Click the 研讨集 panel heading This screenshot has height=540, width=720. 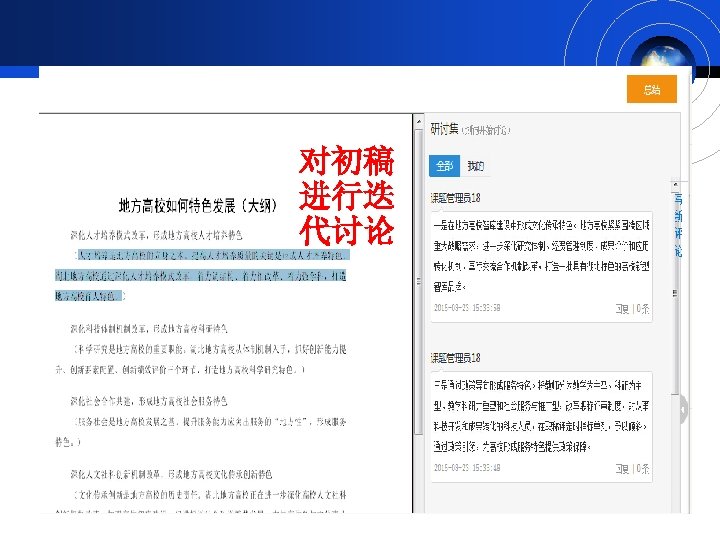tap(444, 129)
